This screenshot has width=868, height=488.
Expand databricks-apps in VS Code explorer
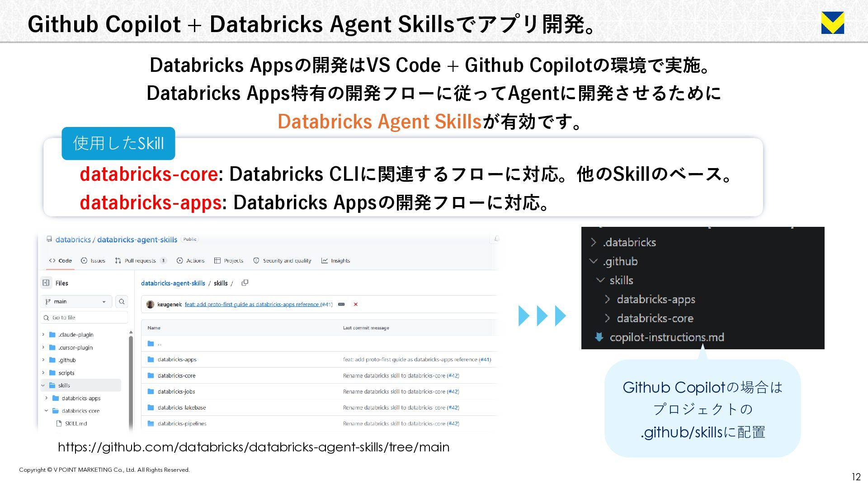608,299
